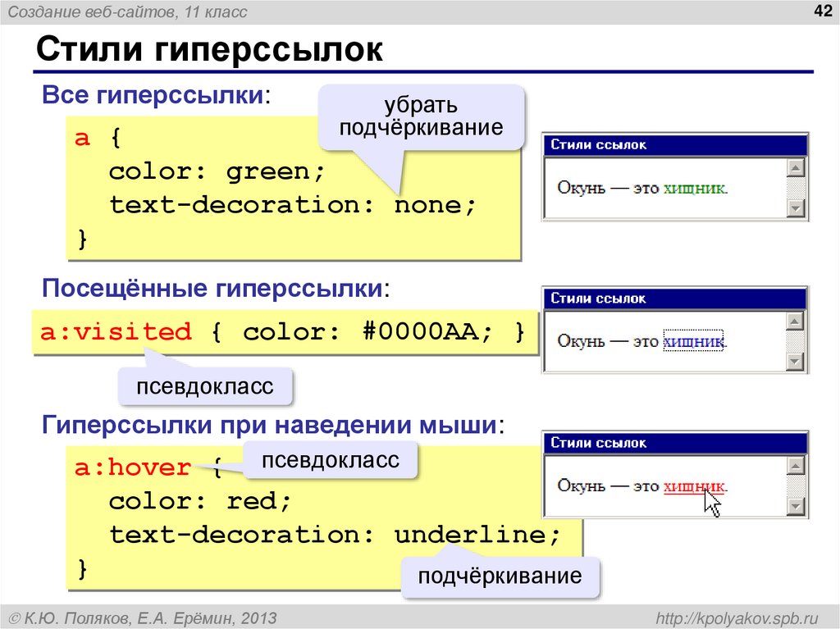Image resolution: width=840 pixels, height=629 pixels.
Task: Click the mouse cursor icon near хищник link
Action: (713, 500)
